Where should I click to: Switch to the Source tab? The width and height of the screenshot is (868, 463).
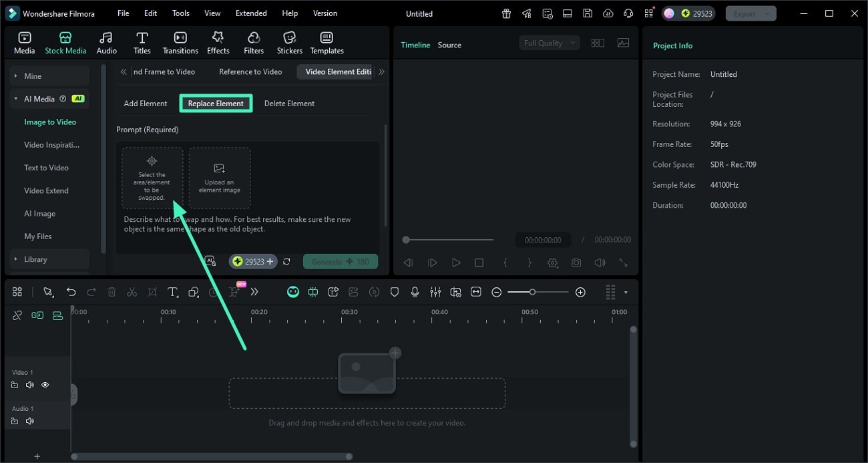[x=449, y=45]
